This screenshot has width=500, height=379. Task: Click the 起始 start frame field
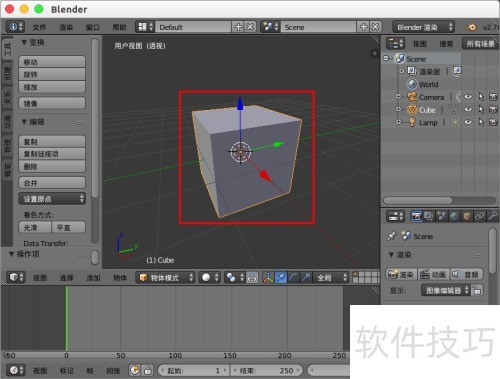pos(194,370)
